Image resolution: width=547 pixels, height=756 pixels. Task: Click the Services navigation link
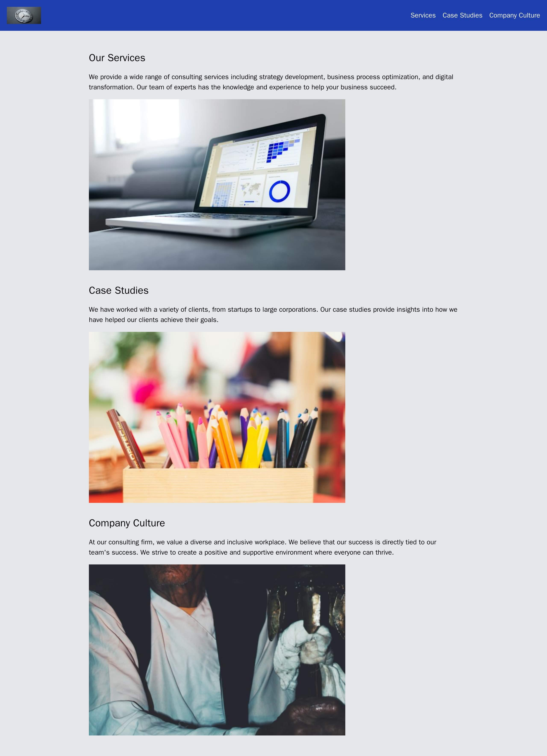tap(422, 15)
